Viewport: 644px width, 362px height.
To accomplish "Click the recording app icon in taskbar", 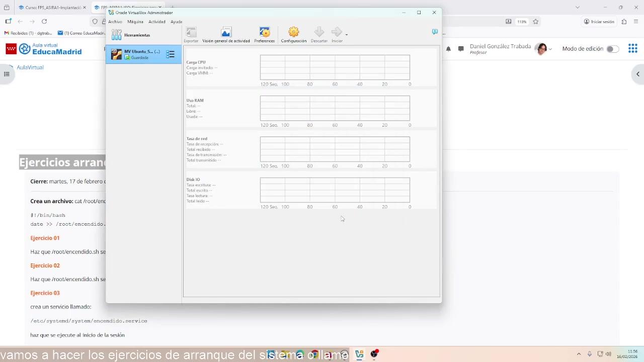I will pos(374,354).
